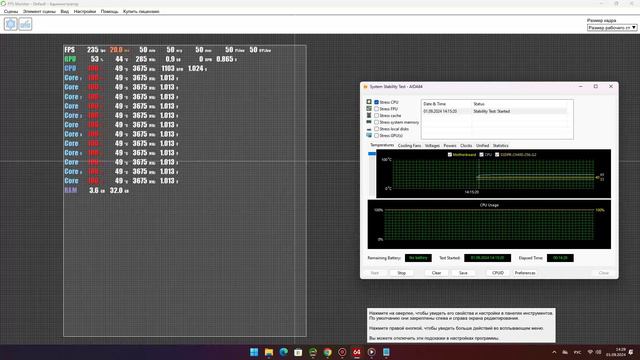Open the Элемент сцены menu
This screenshot has height=360, width=640.
click(x=39, y=11)
